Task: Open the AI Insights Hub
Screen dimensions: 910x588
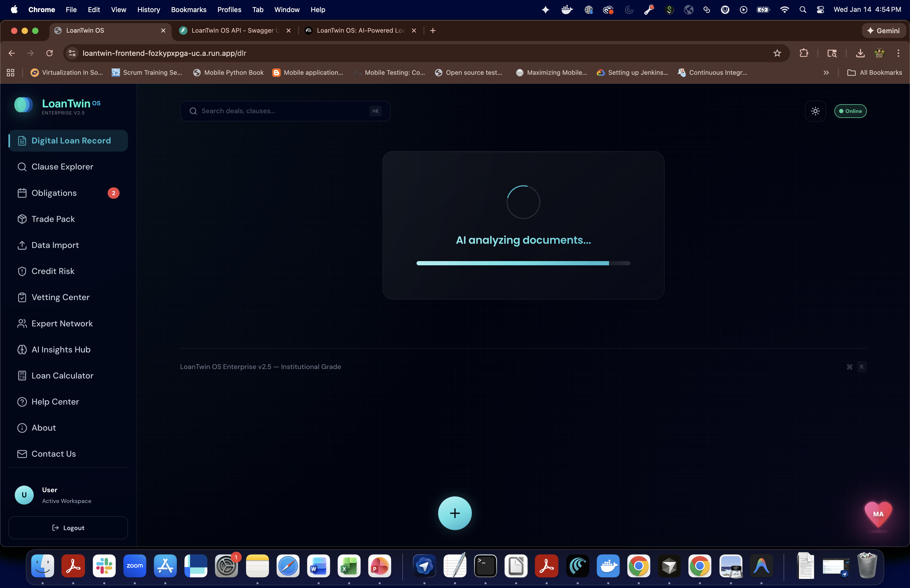Action: [x=61, y=350]
